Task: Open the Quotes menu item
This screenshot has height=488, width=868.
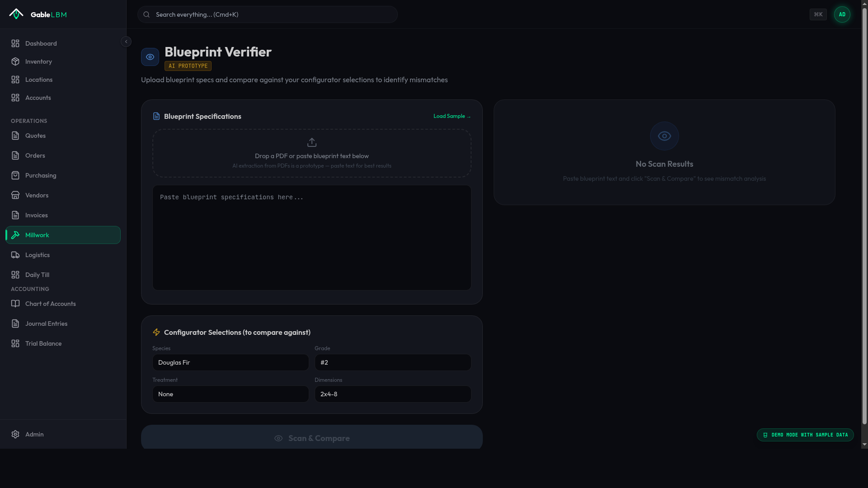Action: point(35,136)
